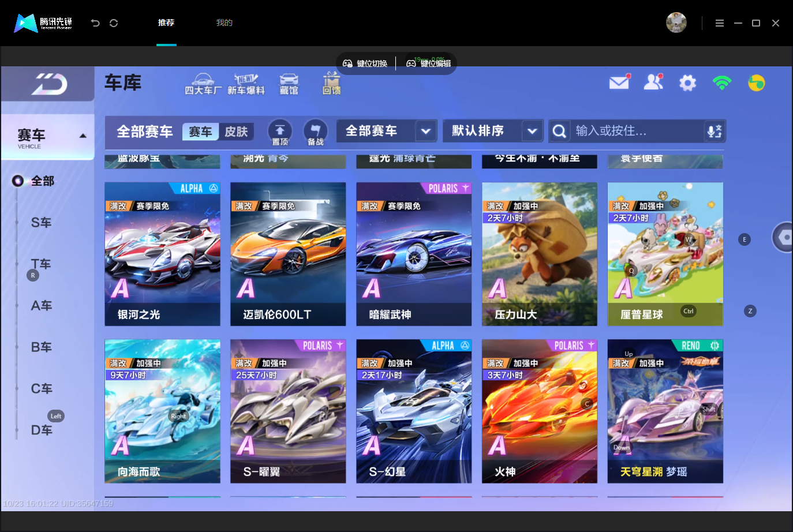Select the 天穹星溯 梦瑶 car card

665,411
